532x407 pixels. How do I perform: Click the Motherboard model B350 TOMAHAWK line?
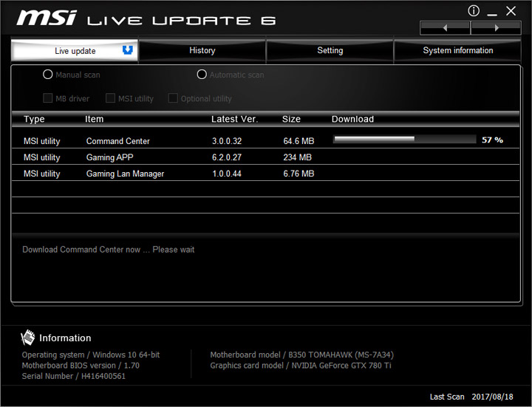[301, 355]
